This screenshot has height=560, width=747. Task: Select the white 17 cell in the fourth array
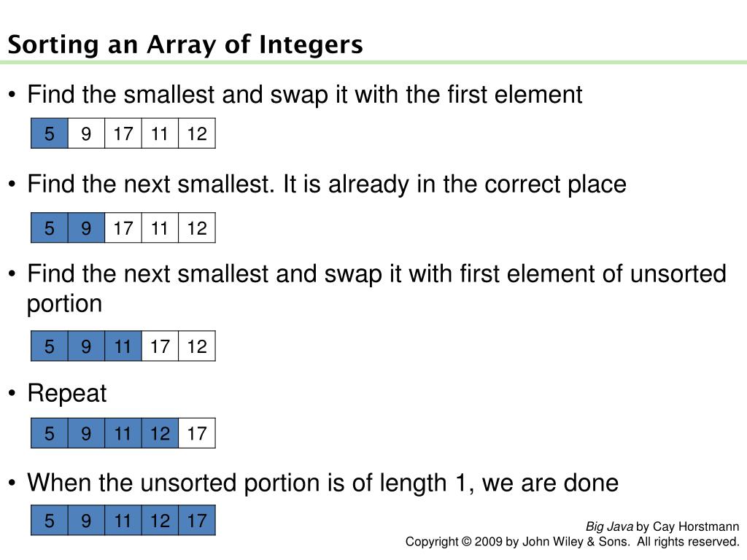[197, 433]
